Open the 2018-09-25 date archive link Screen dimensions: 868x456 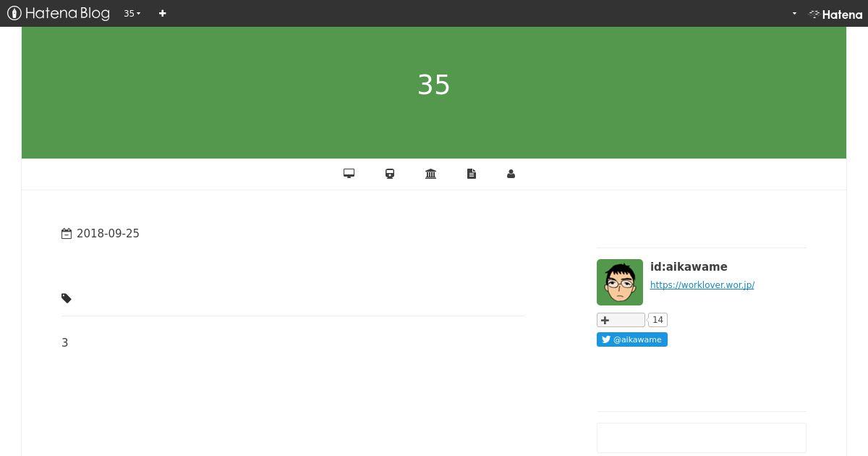[x=108, y=233]
